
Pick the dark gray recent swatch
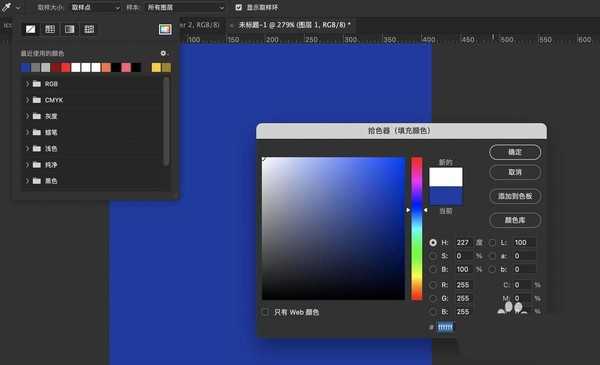36,68
